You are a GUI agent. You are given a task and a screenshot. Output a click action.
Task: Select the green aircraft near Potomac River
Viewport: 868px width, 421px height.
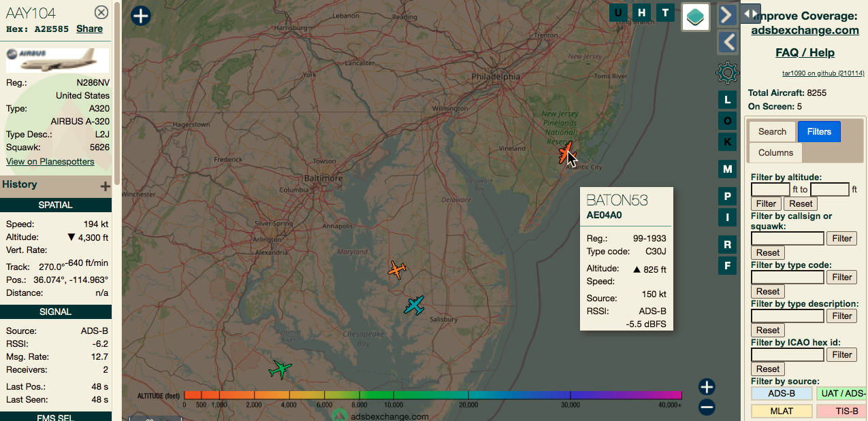tap(280, 369)
